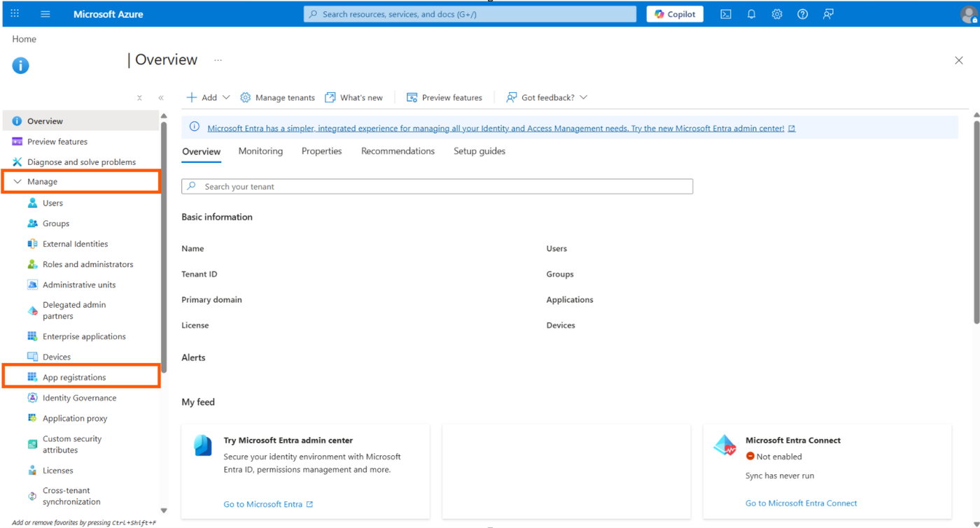Go to the Home breadcrumb

24,39
